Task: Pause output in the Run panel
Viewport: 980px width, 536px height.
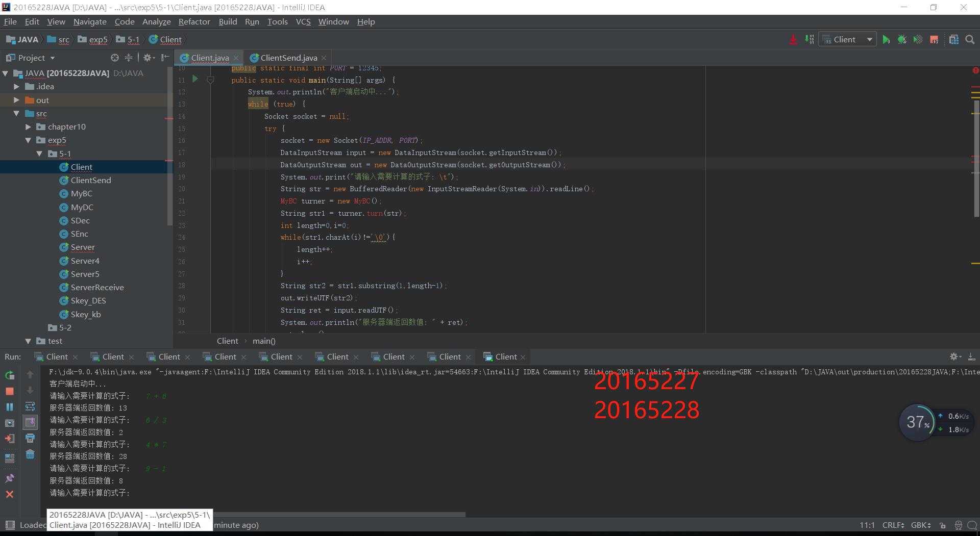Action: coord(10,407)
